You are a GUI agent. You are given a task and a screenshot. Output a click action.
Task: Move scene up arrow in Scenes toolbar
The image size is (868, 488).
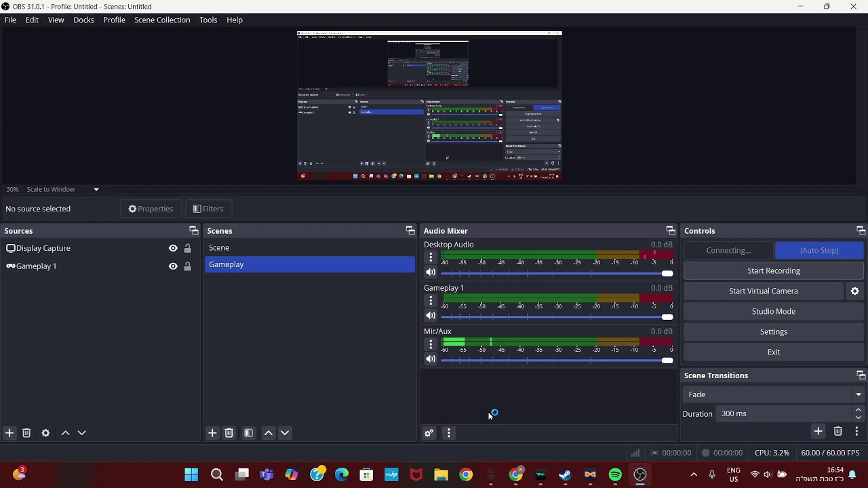269,432
